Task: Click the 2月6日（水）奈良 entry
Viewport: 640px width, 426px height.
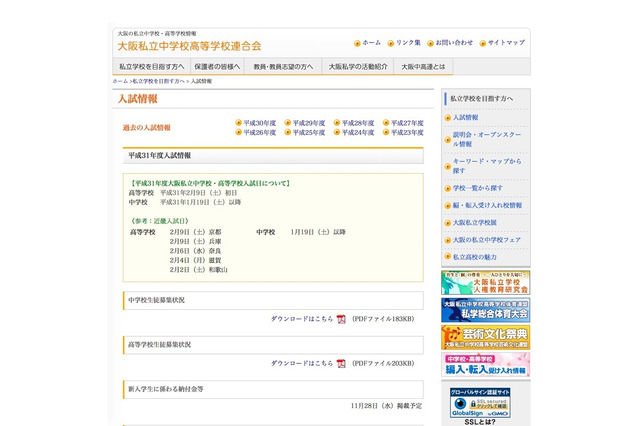Action: (x=196, y=251)
